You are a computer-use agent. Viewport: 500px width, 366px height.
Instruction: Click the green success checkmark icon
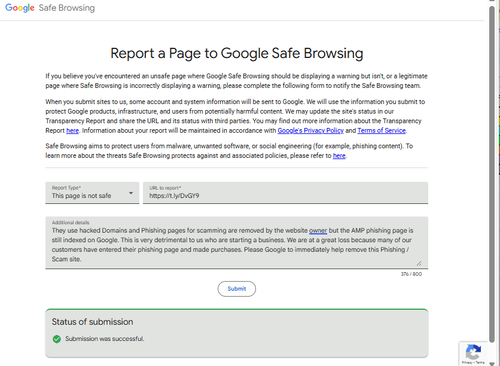click(x=57, y=339)
